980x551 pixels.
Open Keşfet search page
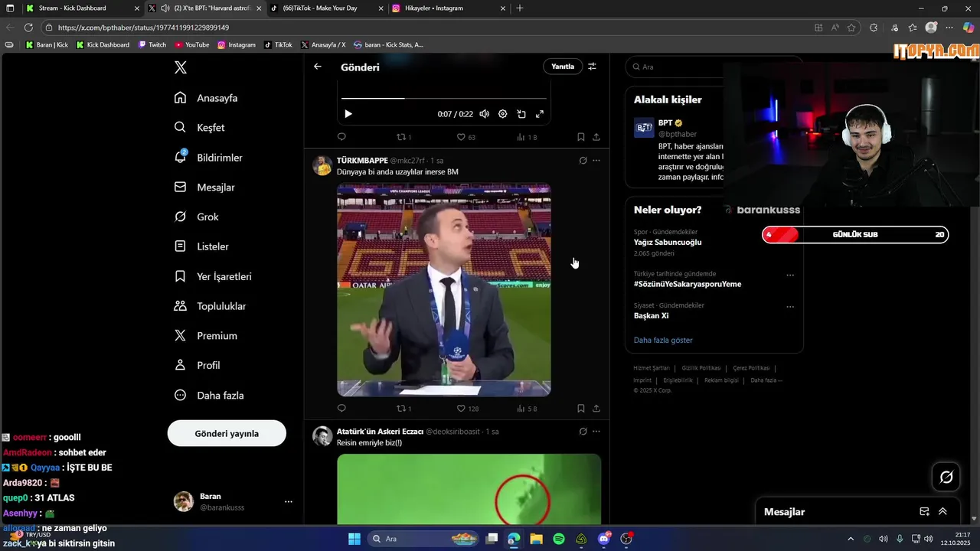(199, 128)
